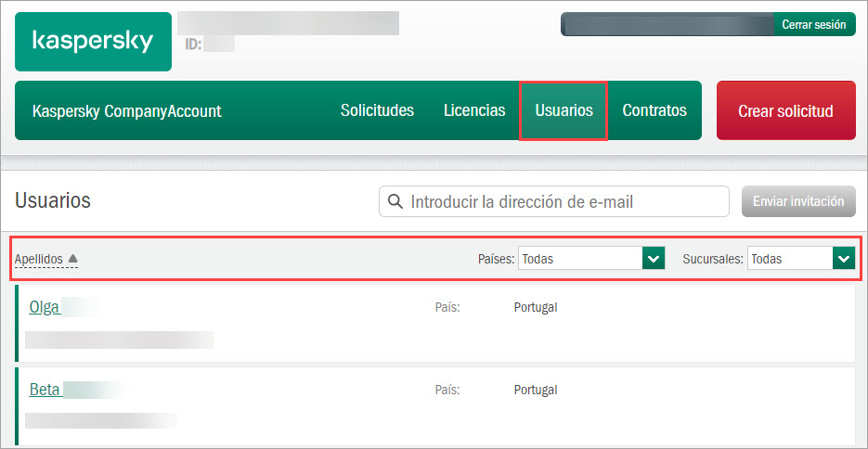Click the ID label near the logo
Screen dimensions: 868x449
click(x=193, y=44)
